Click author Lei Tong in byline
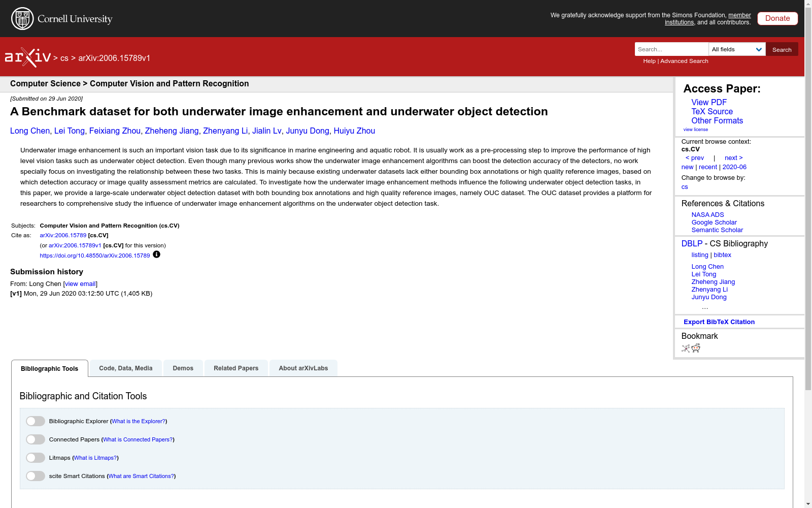The image size is (812, 508). (x=70, y=131)
